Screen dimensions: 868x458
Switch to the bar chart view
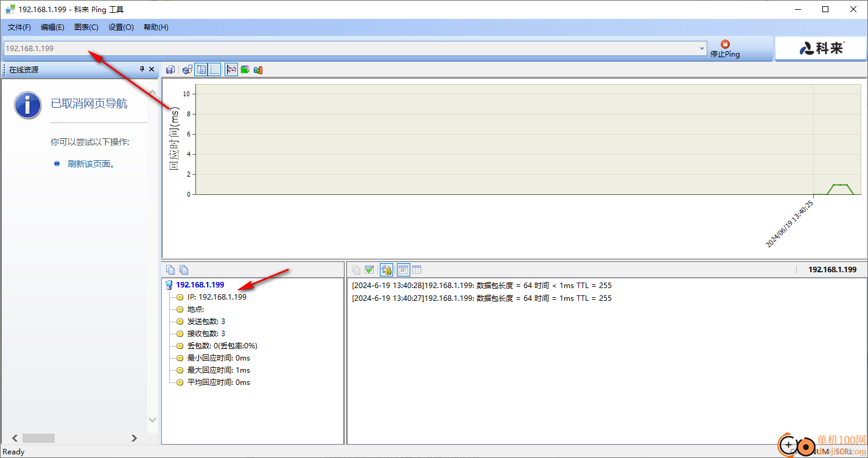click(x=258, y=70)
